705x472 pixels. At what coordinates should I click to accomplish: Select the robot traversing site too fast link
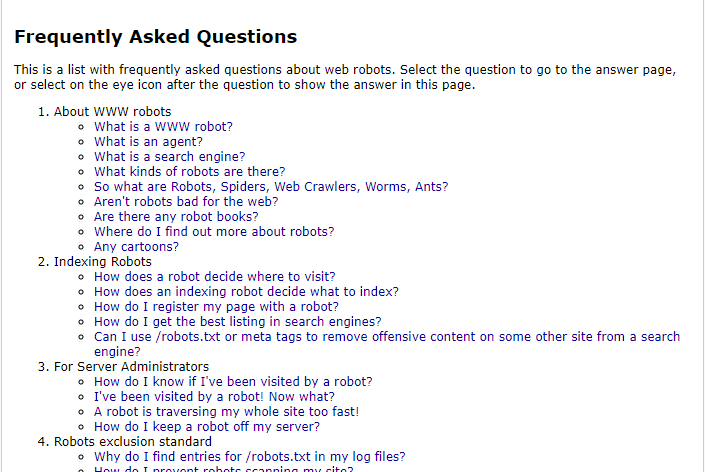[226, 412]
